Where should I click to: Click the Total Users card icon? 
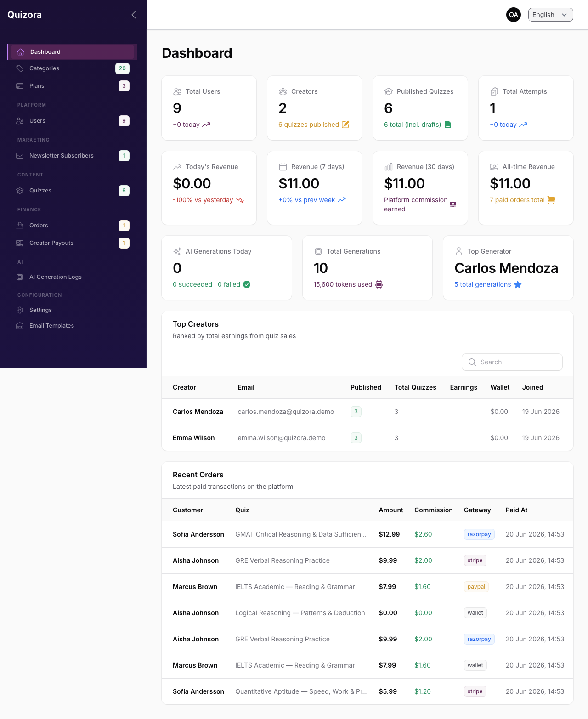(177, 91)
